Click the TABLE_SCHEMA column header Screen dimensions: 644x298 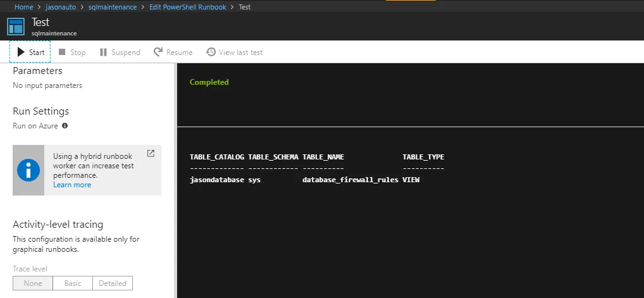click(273, 157)
